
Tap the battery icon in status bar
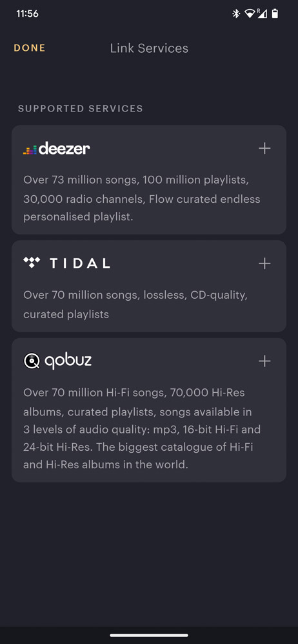coord(275,14)
